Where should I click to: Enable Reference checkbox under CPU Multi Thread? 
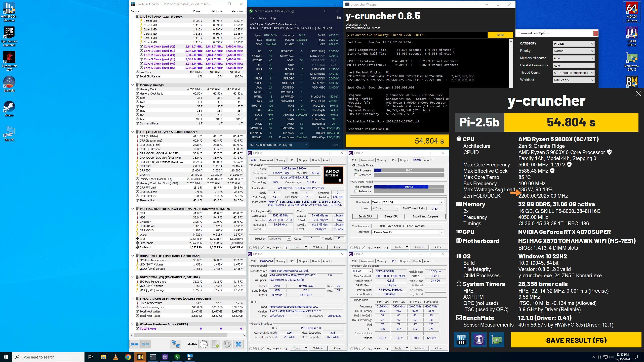356,191
